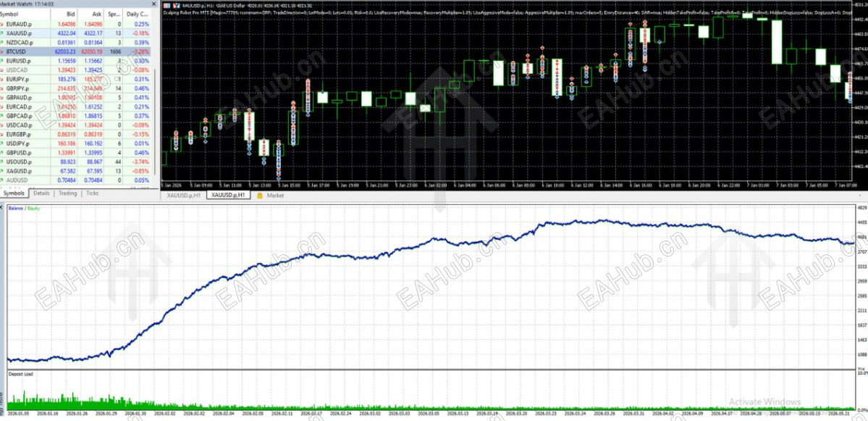Activate the first XAUUSD.p,H1 chart tab
The image size is (868, 421).
click(183, 196)
